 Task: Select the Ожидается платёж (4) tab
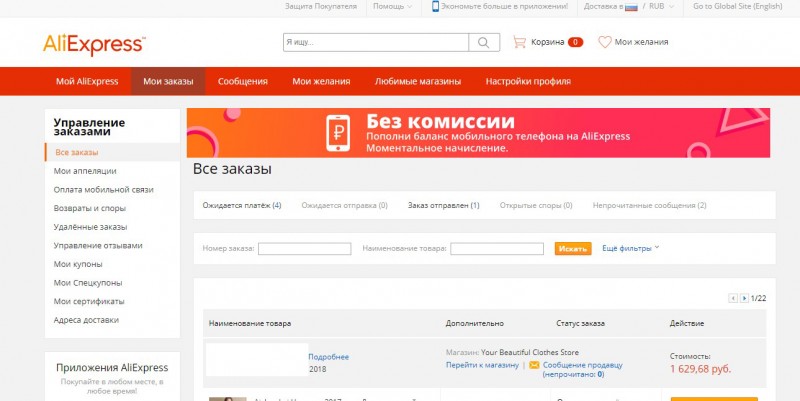pyautogui.click(x=242, y=206)
